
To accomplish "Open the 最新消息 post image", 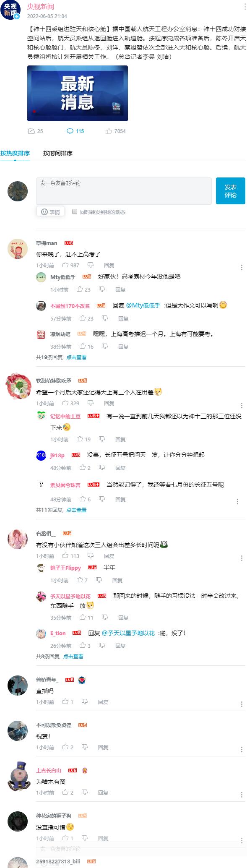I will pos(78,94).
